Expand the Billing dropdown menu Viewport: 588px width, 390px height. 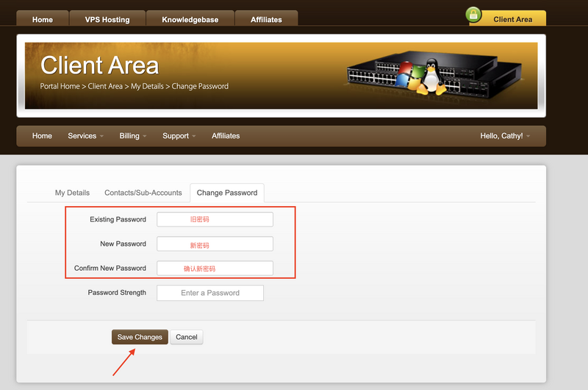pyautogui.click(x=133, y=136)
